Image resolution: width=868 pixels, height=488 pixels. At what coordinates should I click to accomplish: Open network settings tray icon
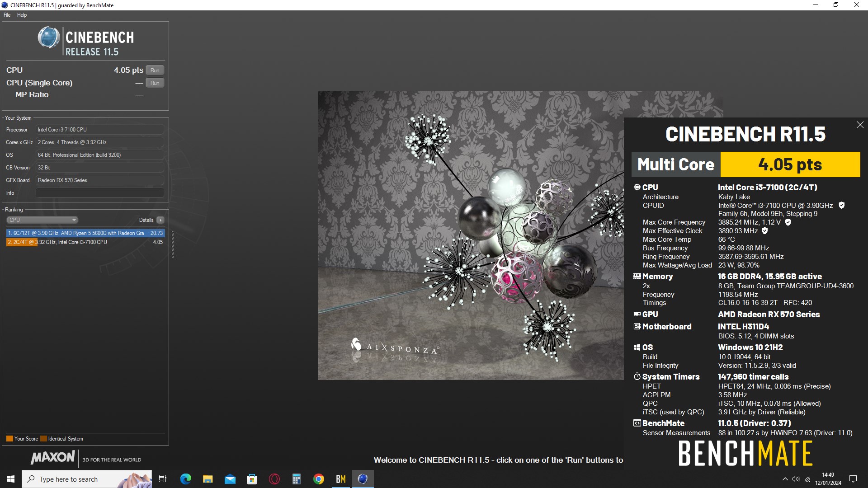click(x=807, y=479)
